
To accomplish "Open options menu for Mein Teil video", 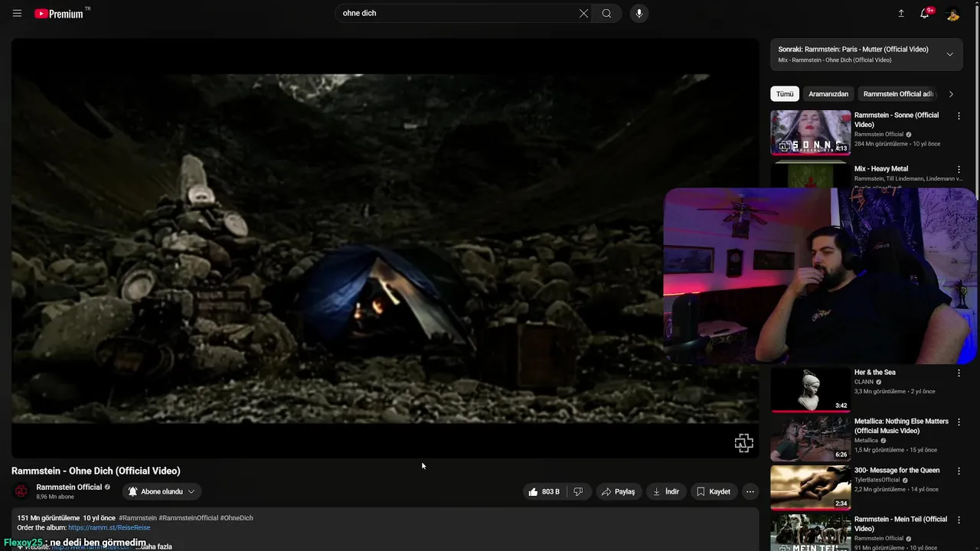I will tap(959, 520).
